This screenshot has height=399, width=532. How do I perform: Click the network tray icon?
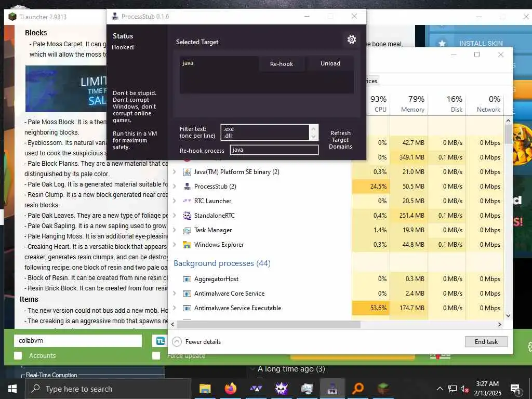[453, 389]
